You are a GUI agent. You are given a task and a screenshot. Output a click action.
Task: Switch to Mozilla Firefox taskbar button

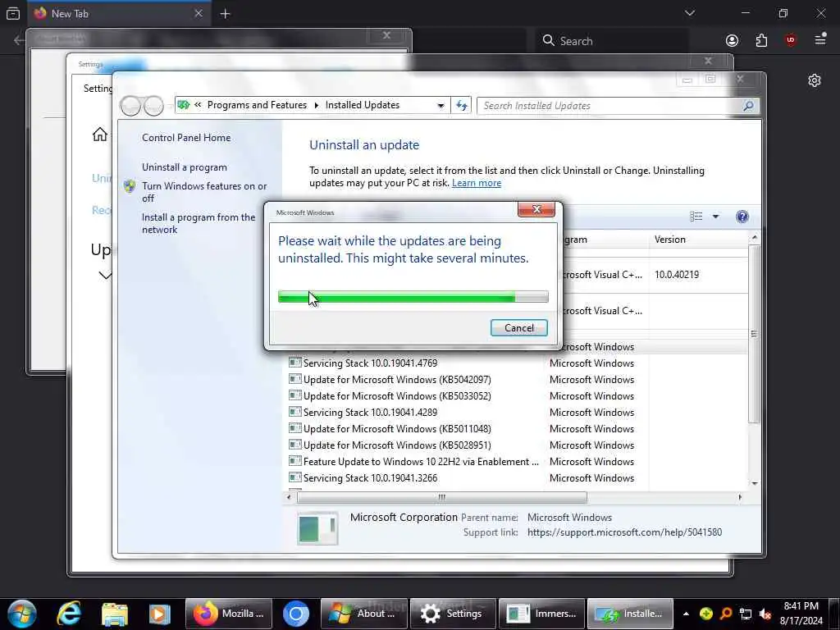(x=229, y=614)
